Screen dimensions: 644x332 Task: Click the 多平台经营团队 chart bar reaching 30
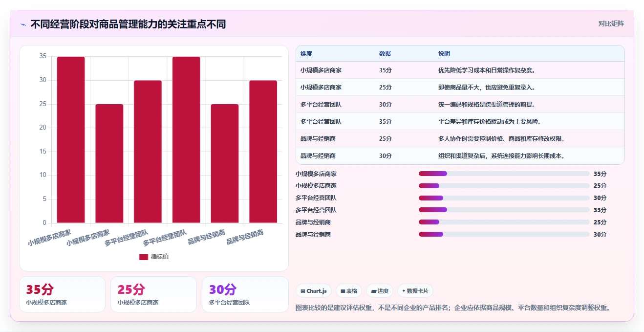tap(148, 152)
